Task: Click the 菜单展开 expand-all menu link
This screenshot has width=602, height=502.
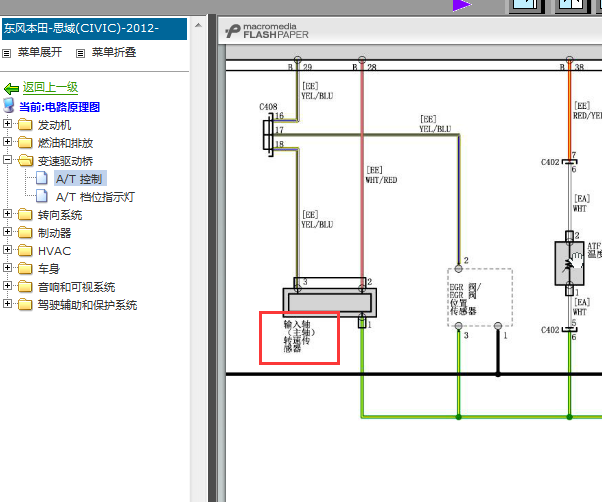Action: coord(40,52)
